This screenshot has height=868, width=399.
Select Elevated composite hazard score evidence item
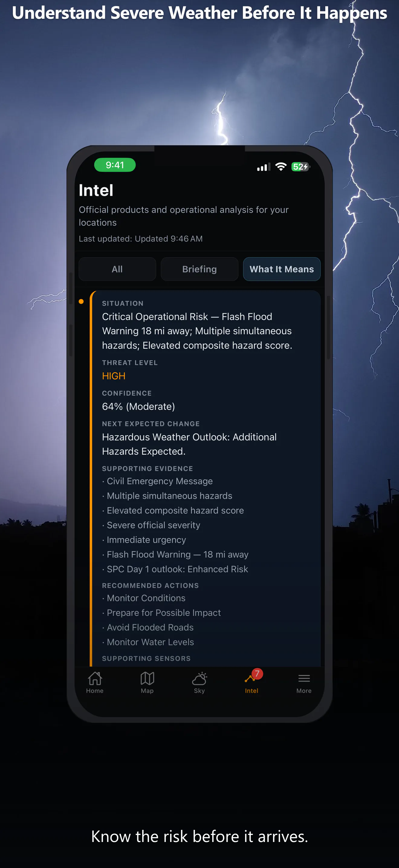click(173, 510)
